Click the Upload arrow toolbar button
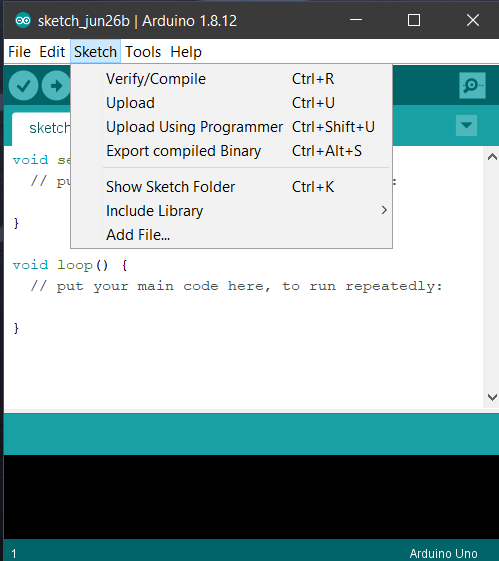499x561 pixels. [56, 86]
